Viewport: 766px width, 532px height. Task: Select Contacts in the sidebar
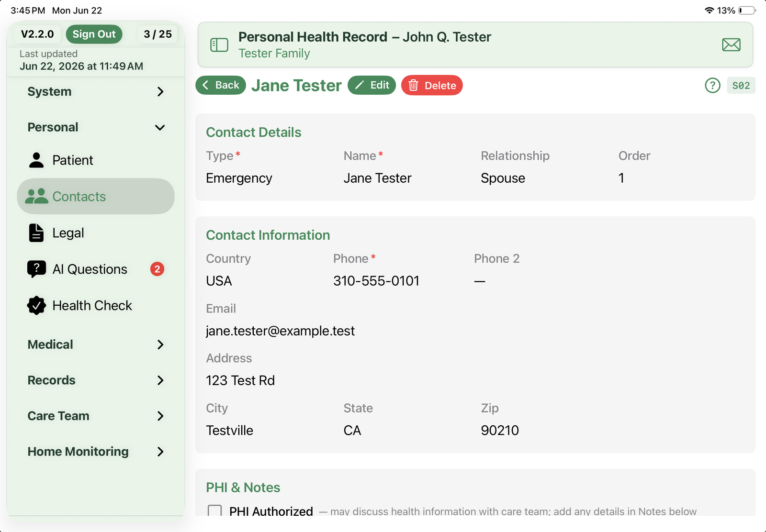[x=96, y=196]
